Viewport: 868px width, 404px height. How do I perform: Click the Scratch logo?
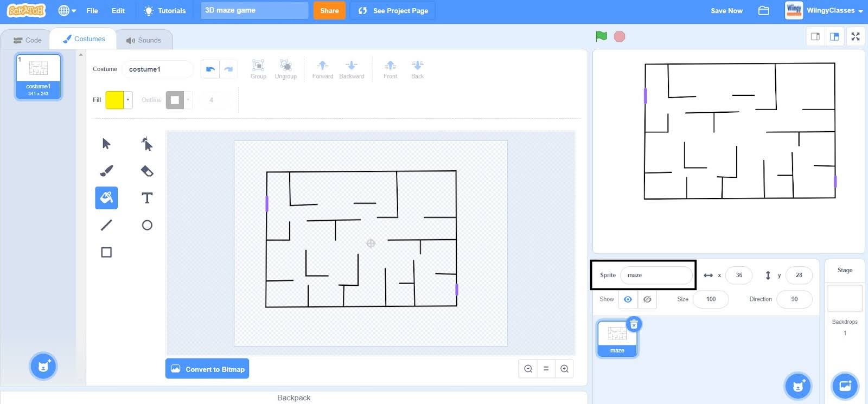point(27,10)
